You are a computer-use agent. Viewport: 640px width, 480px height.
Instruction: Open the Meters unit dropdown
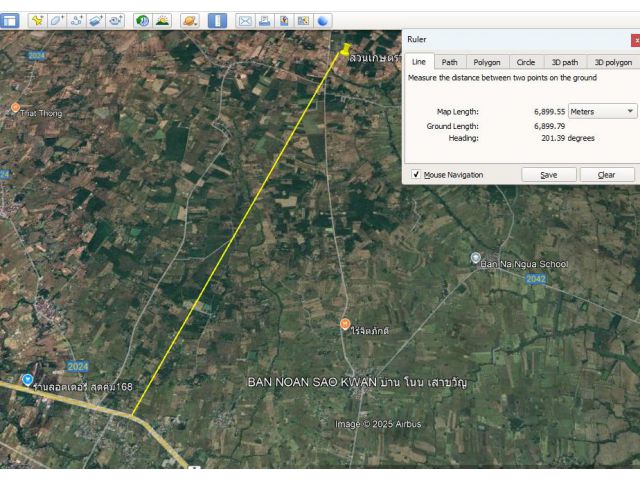click(602, 111)
